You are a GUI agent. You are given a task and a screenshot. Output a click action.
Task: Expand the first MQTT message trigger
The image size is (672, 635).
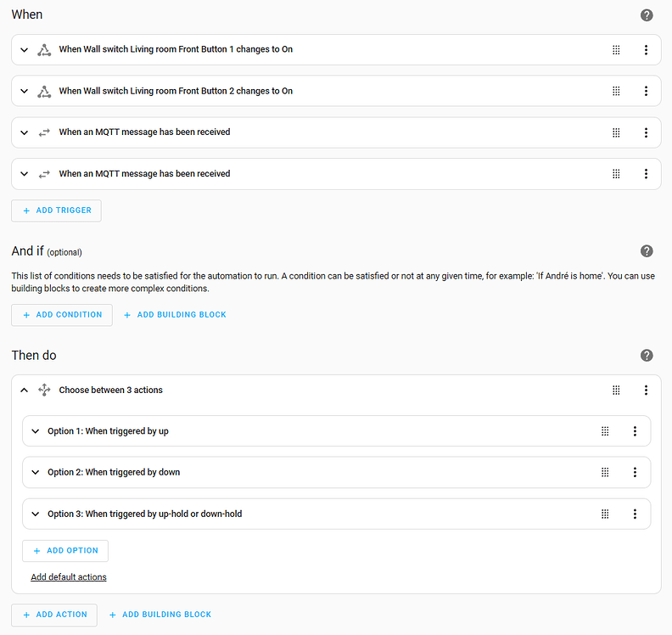[25, 132]
